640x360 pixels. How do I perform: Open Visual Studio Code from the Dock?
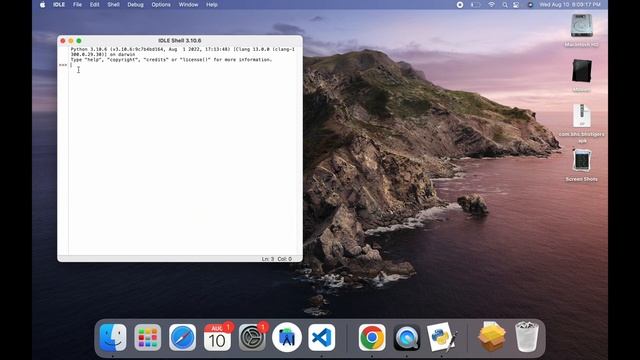pyautogui.click(x=322, y=338)
